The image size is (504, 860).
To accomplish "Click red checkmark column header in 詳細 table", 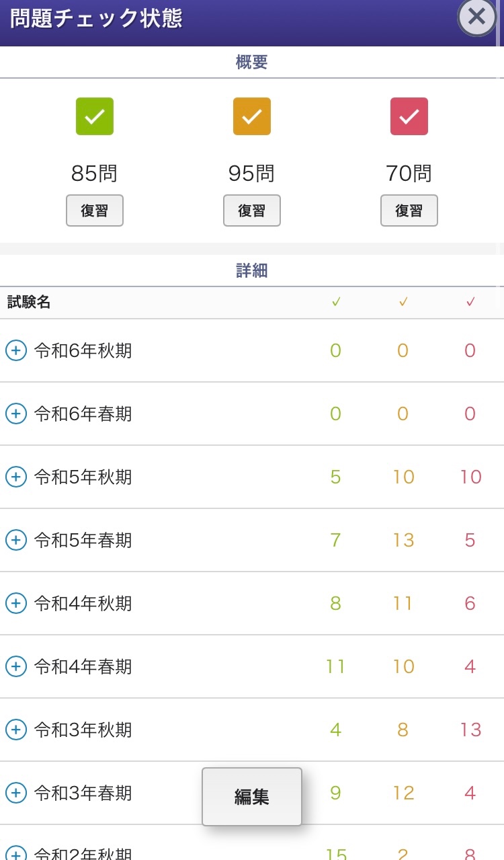I will point(470,303).
